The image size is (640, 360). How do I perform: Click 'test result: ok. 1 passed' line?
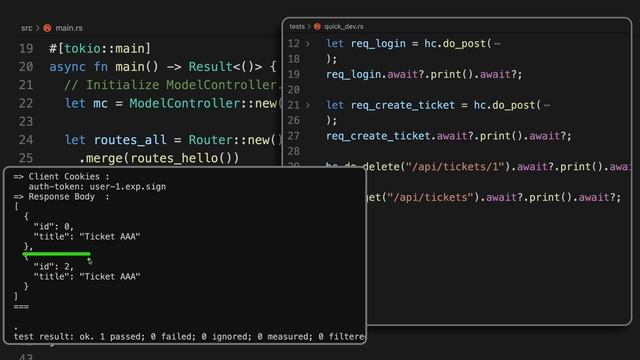pyautogui.click(x=189, y=337)
